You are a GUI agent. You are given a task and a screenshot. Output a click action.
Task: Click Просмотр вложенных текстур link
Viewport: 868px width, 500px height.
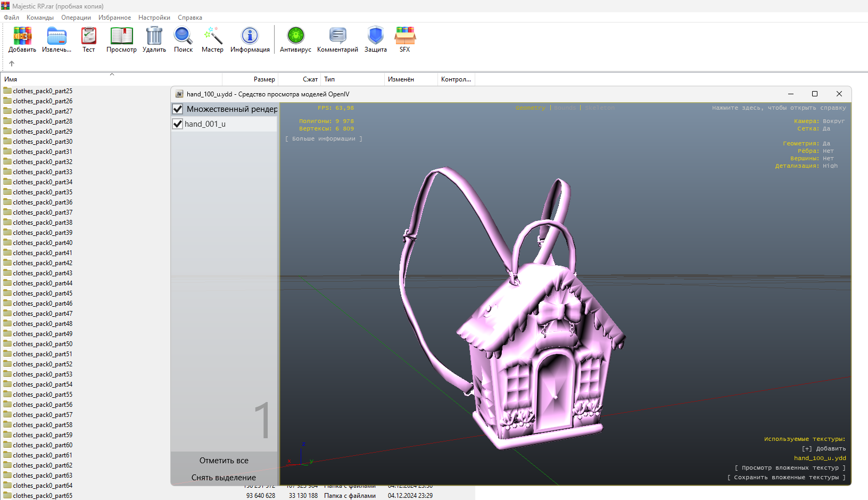[x=790, y=468]
